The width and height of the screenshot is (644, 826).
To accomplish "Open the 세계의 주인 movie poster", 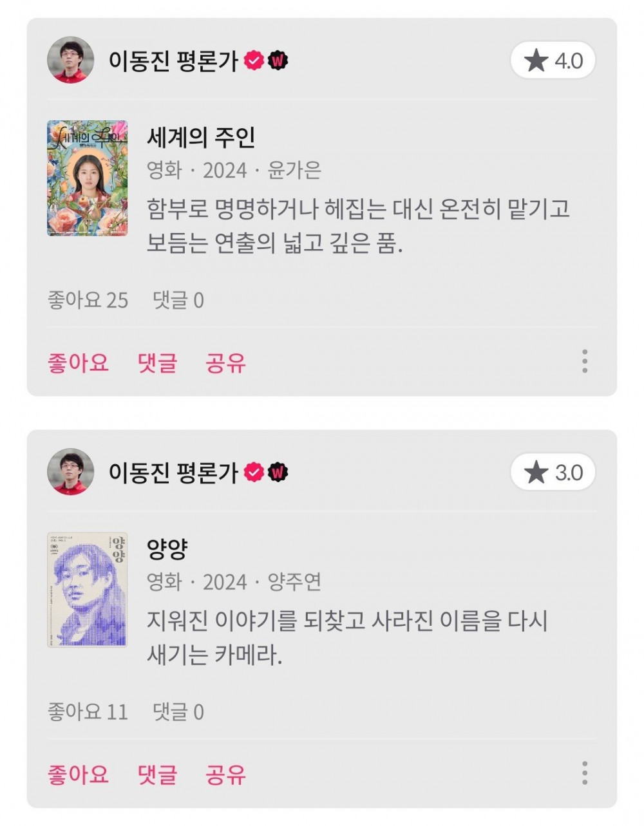I will coord(88,178).
